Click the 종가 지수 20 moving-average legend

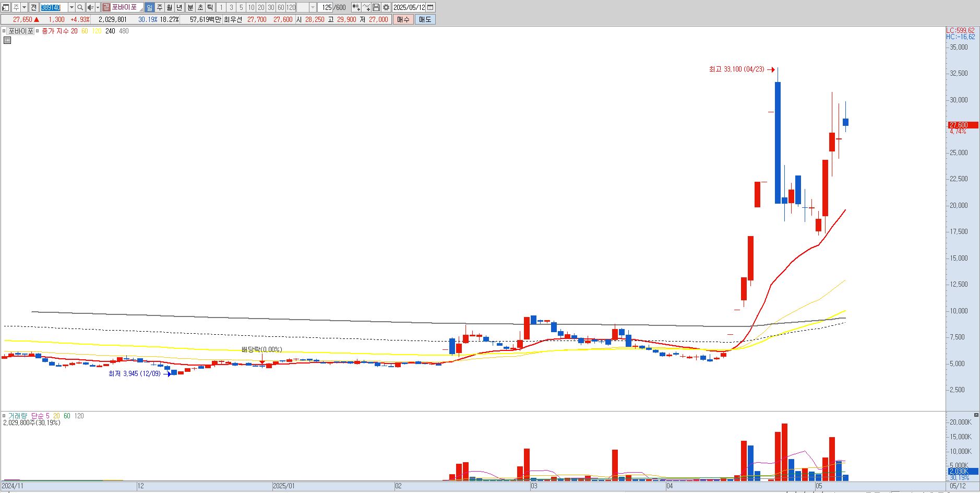[59, 31]
